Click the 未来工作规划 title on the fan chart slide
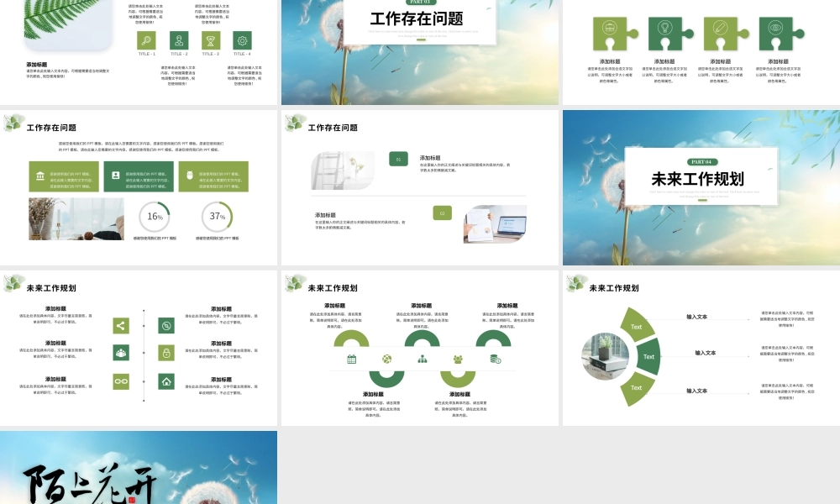 (614, 288)
